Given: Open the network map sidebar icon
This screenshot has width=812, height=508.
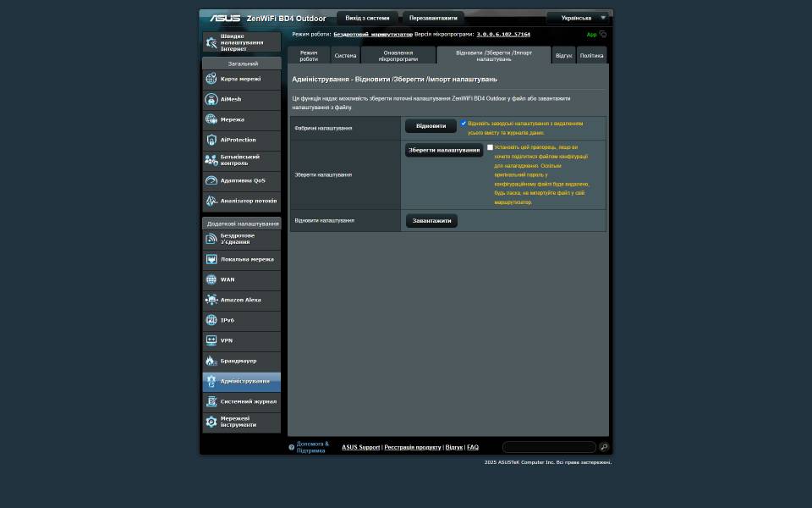Looking at the screenshot, I should point(211,79).
